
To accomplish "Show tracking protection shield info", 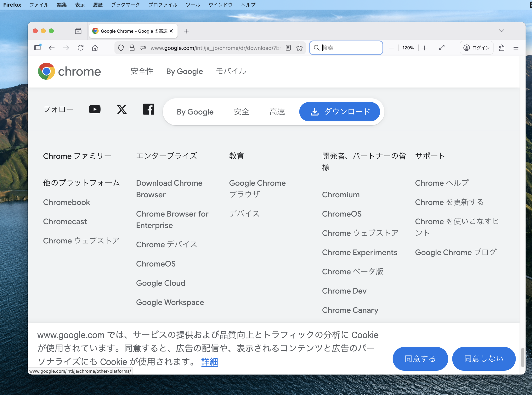I will tap(121, 48).
